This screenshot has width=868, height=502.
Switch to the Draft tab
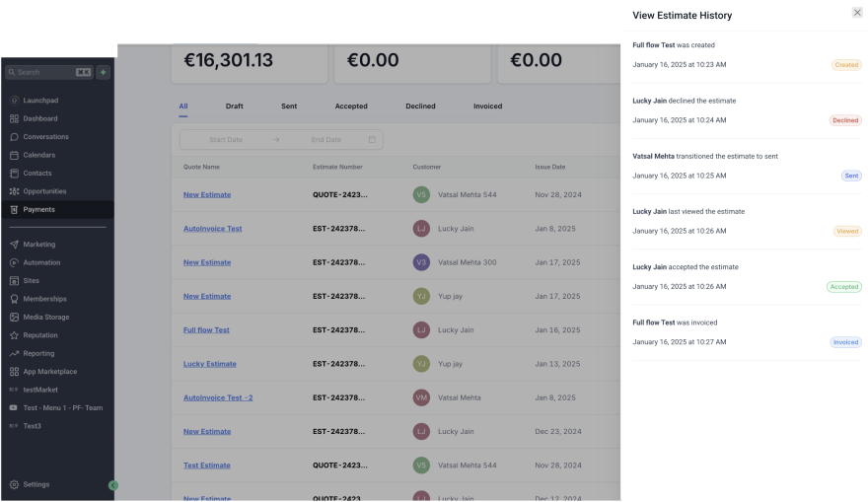point(234,107)
